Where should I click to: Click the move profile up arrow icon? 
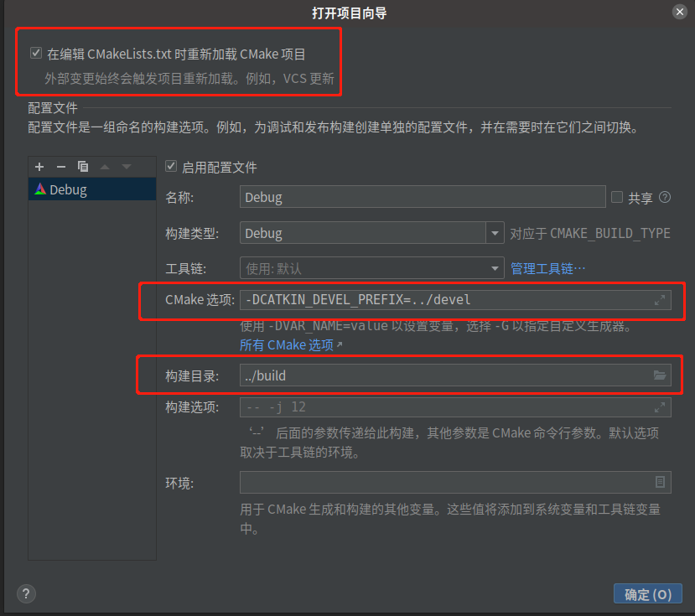pyautogui.click(x=106, y=167)
